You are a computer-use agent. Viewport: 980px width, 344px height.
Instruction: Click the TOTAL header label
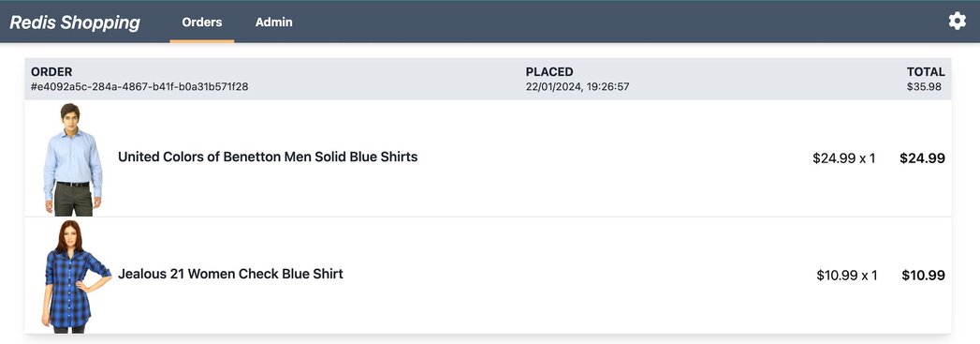926,72
